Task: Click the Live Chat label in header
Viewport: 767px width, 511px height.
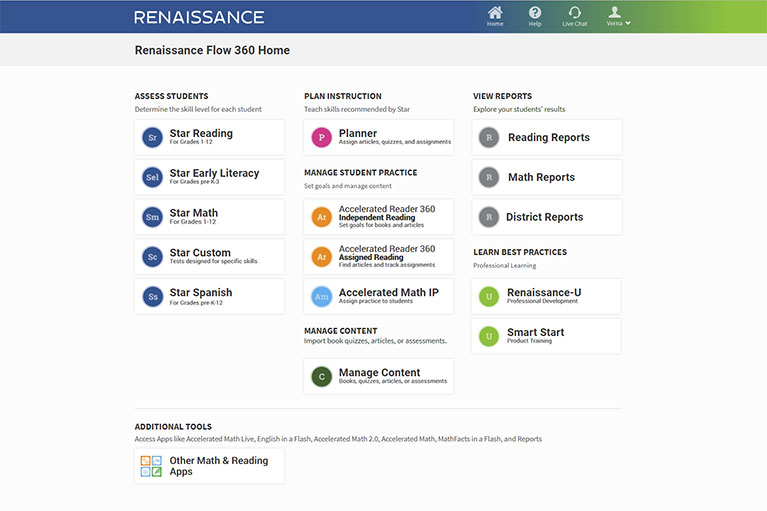Action: click(575, 23)
